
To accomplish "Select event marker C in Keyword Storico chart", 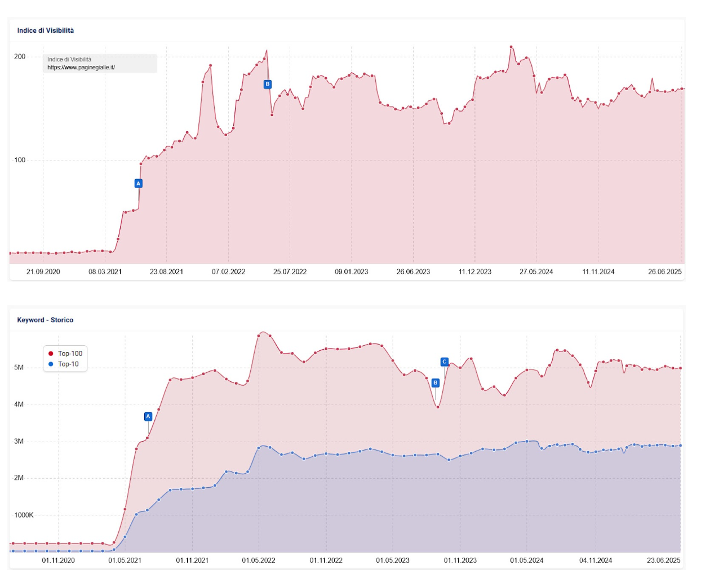I will tap(445, 362).
